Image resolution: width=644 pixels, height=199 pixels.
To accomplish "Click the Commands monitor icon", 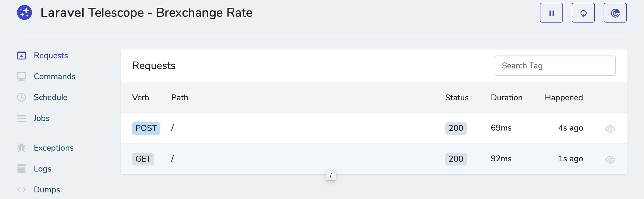I will tap(21, 76).
